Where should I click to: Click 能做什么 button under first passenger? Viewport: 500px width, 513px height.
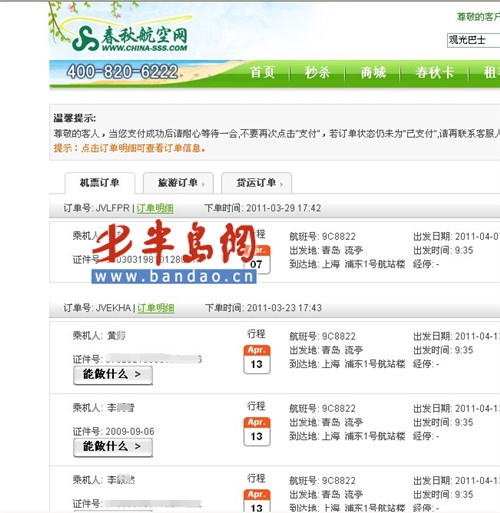tap(113, 375)
